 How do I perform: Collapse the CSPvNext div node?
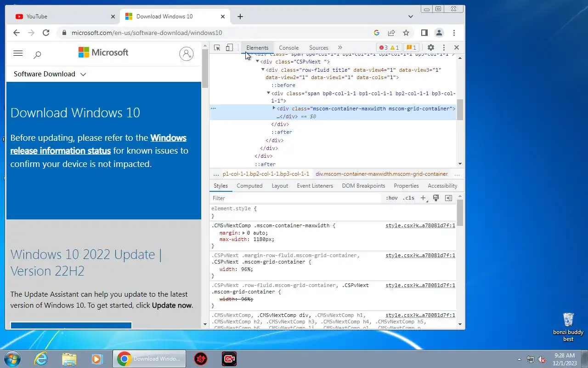257,62
